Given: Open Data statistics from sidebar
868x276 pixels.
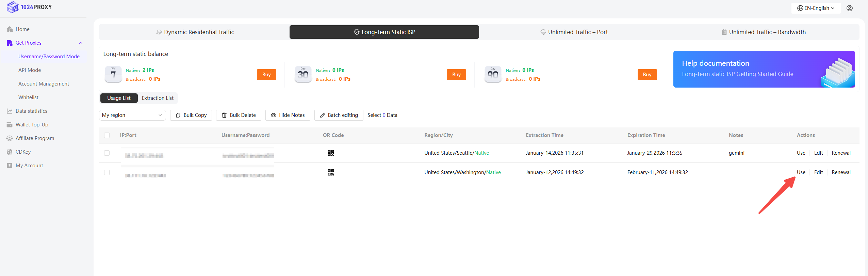Looking at the screenshot, I should click(31, 111).
